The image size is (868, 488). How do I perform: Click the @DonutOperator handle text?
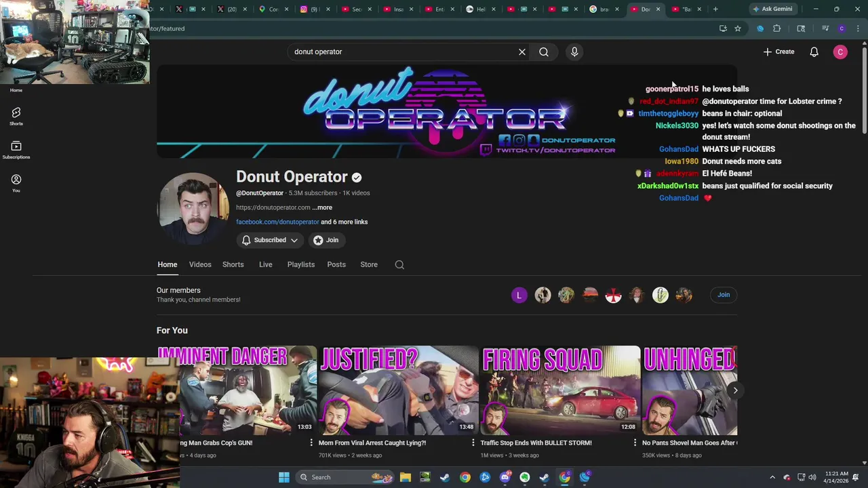coord(260,193)
